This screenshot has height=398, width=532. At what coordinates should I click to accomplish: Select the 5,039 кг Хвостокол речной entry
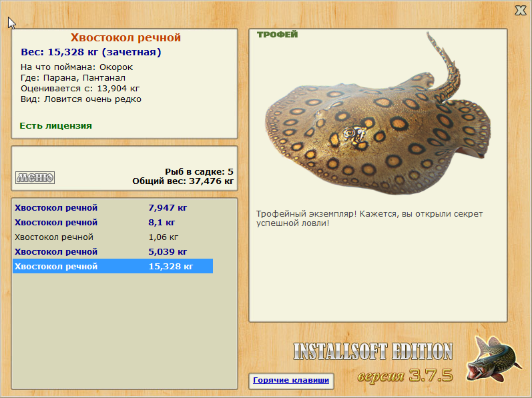[x=113, y=251]
